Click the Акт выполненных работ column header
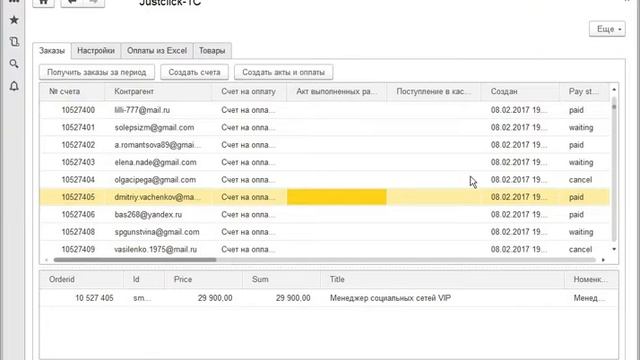Viewport: 640px width, 360px height. (337, 91)
